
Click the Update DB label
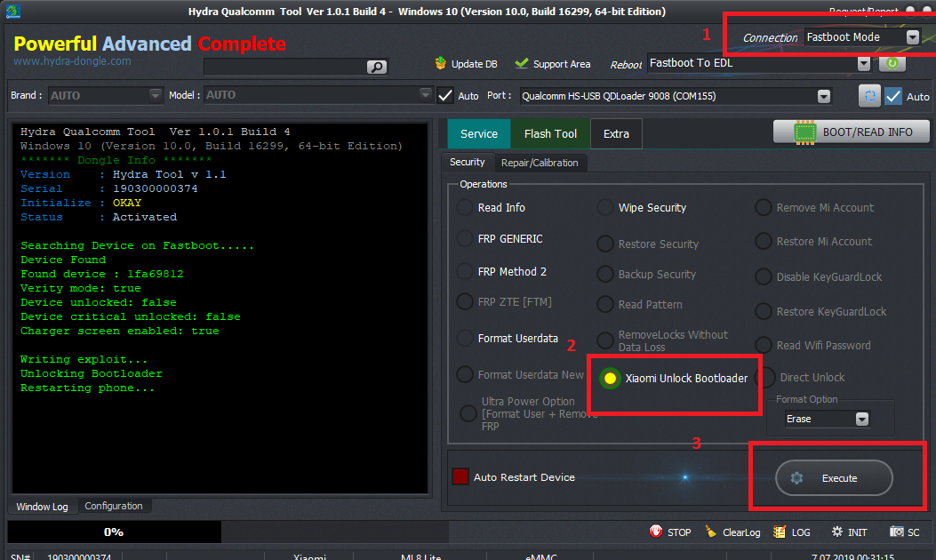(x=475, y=64)
